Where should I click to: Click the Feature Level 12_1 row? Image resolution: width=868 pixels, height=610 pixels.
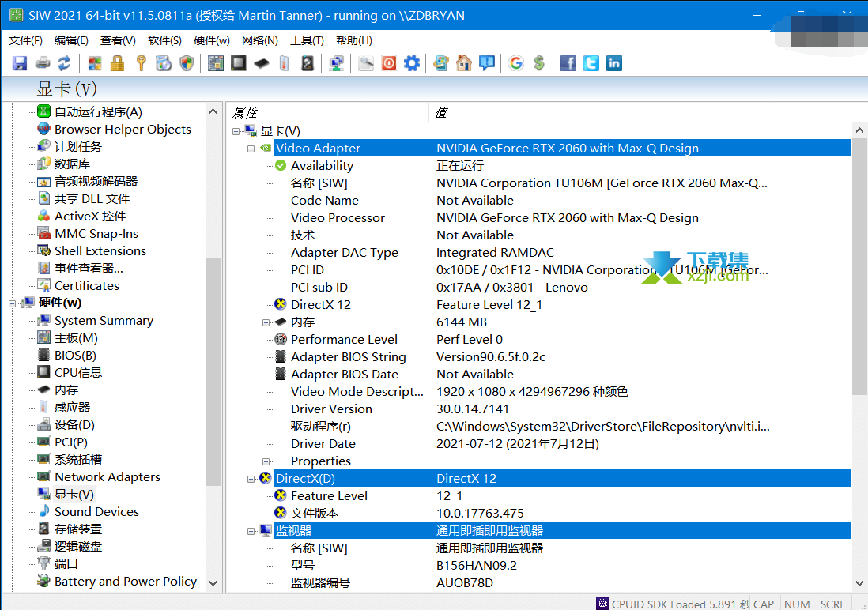562,496
